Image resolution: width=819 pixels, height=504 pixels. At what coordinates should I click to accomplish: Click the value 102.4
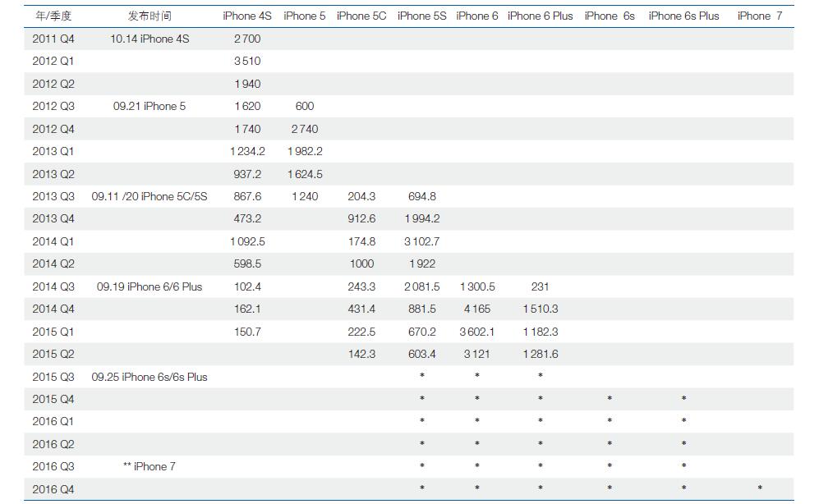pos(247,287)
